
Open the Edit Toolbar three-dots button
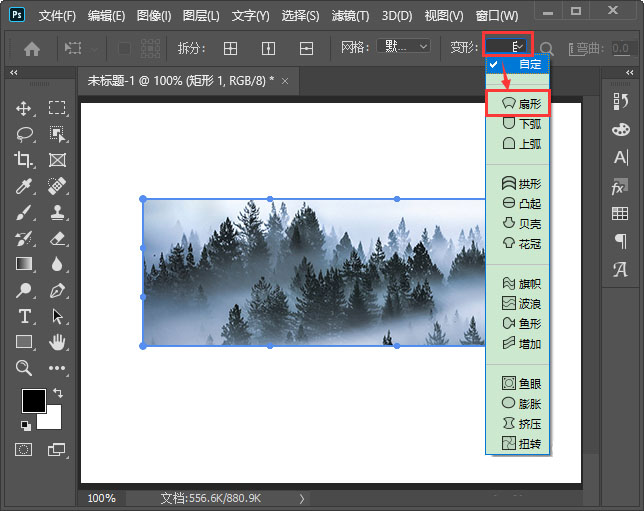(x=57, y=368)
